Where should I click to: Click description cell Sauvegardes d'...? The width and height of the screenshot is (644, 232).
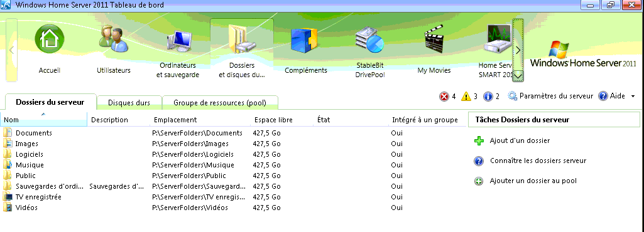pos(116,186)
